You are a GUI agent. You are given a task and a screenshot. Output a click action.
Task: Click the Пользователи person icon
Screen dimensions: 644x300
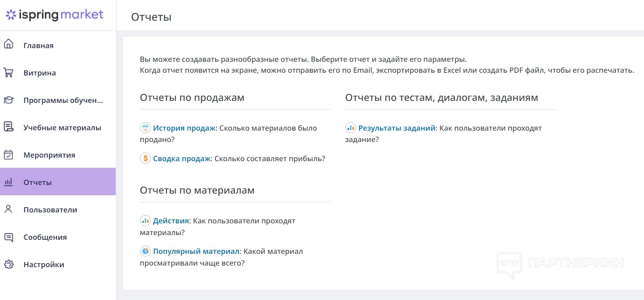(x=9, y=209)
